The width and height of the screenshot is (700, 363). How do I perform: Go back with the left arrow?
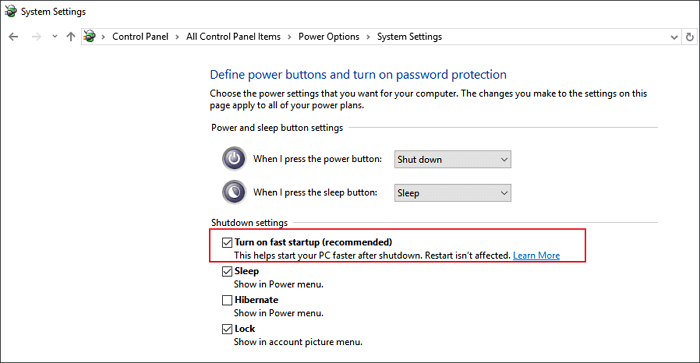(13, 37)
